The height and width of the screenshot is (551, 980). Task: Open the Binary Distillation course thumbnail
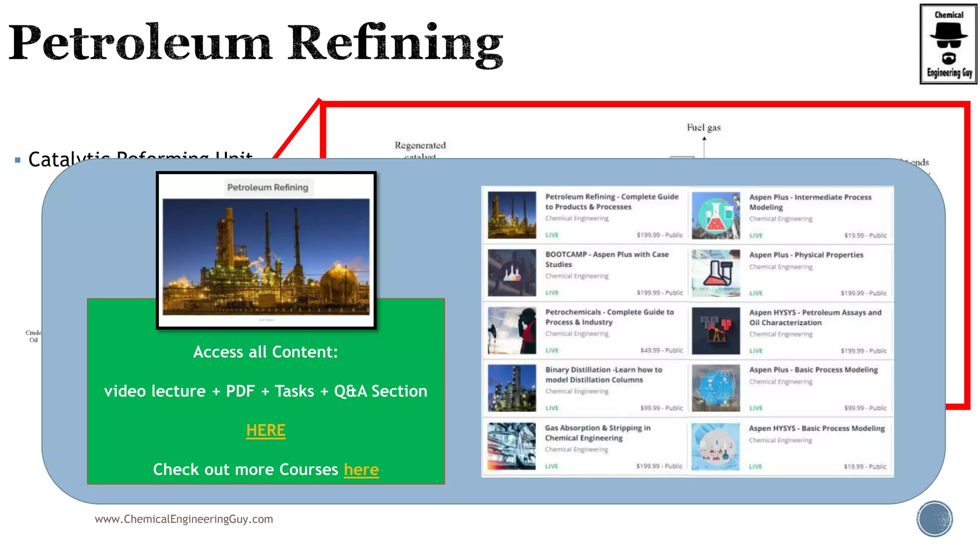[x=512, y=388]
